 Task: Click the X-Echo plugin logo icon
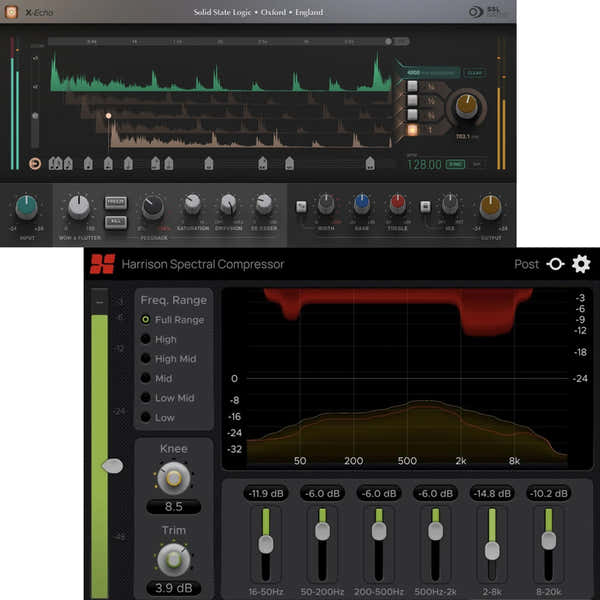11,12
